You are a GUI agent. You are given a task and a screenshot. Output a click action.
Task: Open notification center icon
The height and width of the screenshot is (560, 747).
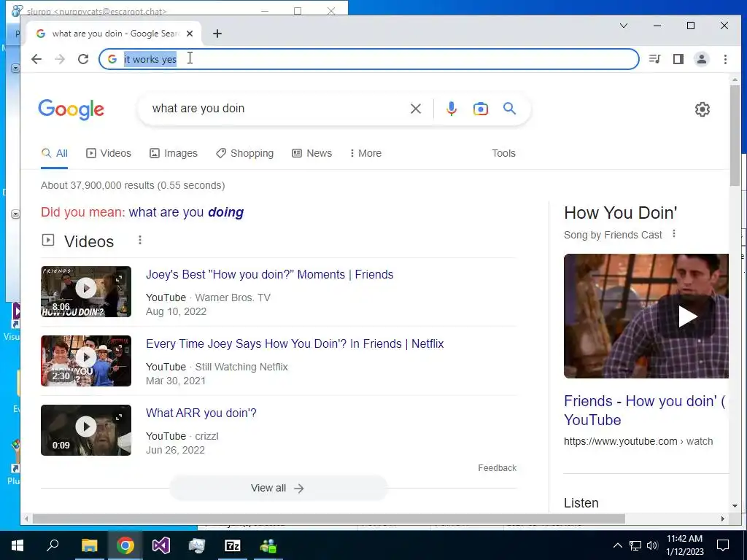[x=723, y=545]
